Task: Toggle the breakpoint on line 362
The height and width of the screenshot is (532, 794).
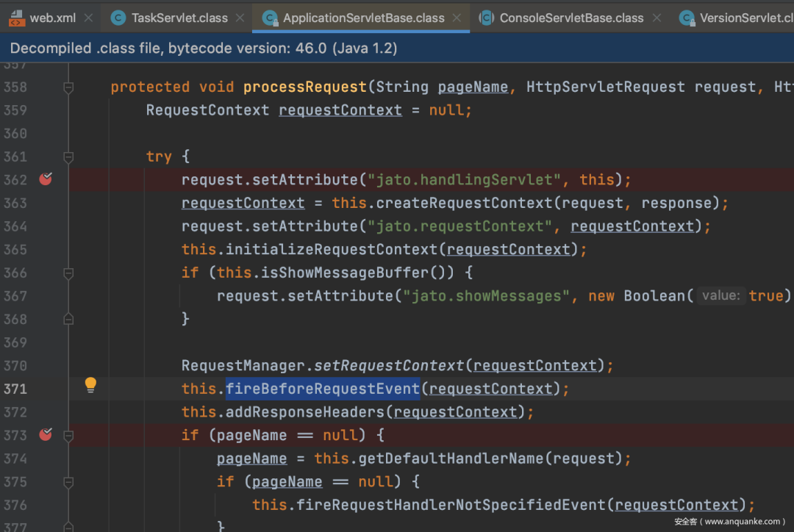Action: [x=46, y=179]
